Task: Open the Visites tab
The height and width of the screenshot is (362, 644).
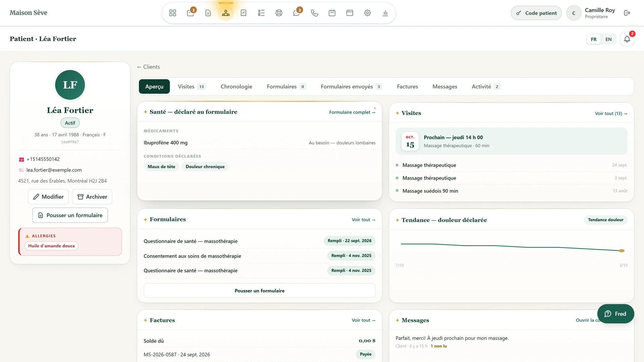Action: (192, 86)
